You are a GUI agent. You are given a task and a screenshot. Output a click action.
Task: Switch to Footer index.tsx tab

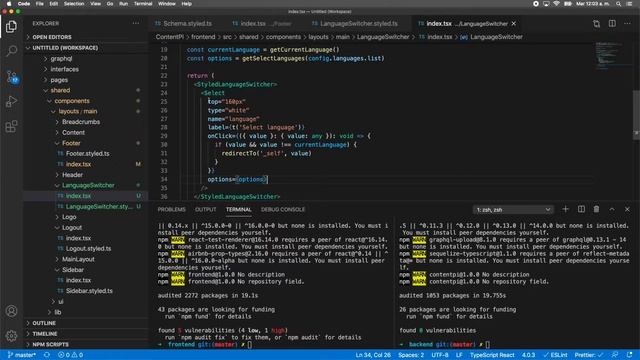click(262, 24)
